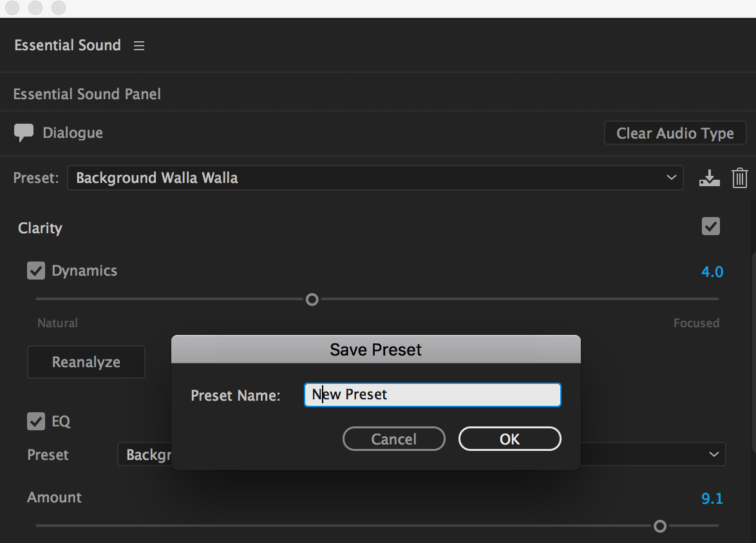This screenshot has width=756, height=543.
Task: Confirm the preset name with OK
Action: tap(509, 439)
